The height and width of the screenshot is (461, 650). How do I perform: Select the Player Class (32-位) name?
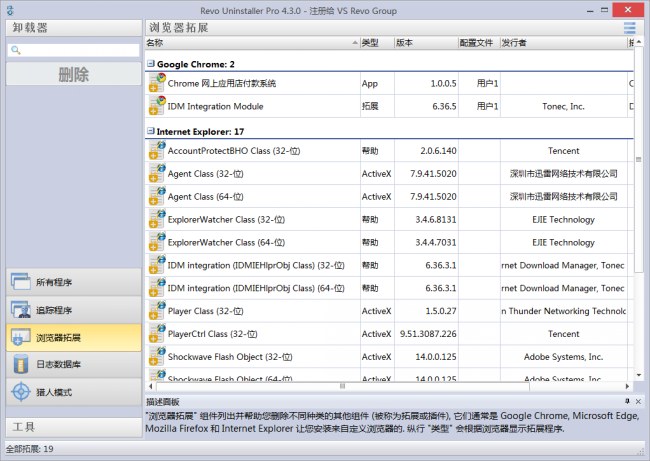point(205,311)
